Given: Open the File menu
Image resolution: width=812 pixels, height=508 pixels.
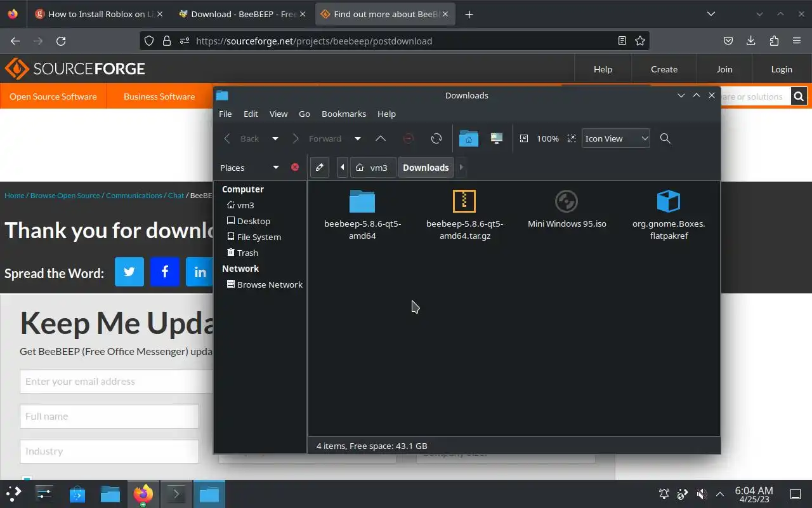Looking at the screenshot, I should (x=225, y=114).
